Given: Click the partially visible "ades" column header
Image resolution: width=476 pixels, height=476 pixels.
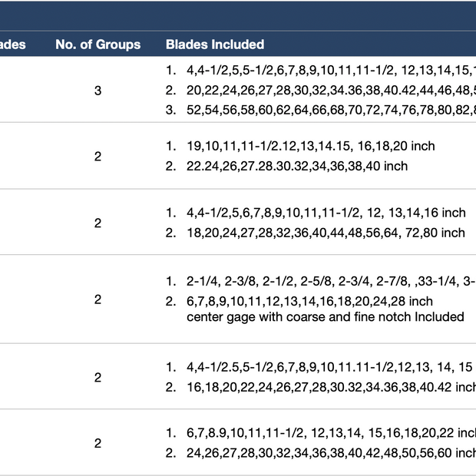Looking at the screenshot, I should pos(13,45).
